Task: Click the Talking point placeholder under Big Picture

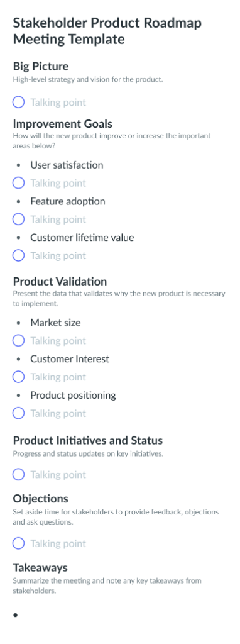Action: tap(58, 103)
